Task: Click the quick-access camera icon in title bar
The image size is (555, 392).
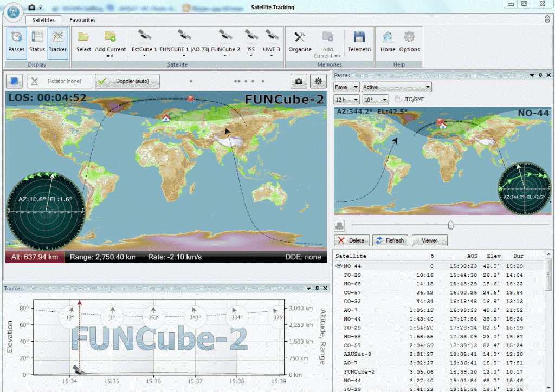Action: coord(32,7)
